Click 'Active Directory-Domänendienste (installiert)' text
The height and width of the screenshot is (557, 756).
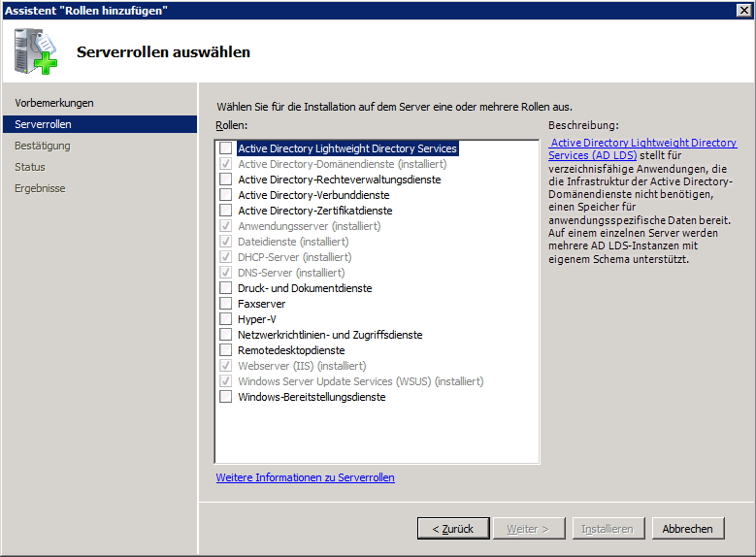click(343, 164)
